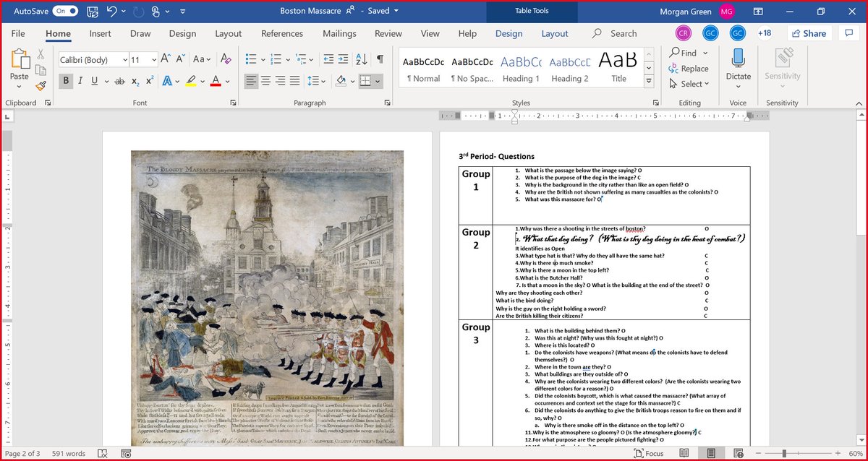
Task: Toggle Show/Hide paragraph marks
Action: (x=380, y=59)
